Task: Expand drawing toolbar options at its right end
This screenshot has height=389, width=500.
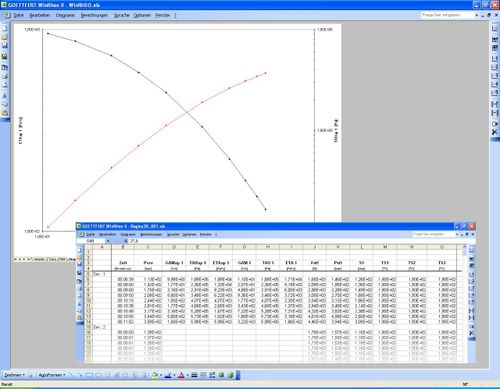Action: pos(238,375)
